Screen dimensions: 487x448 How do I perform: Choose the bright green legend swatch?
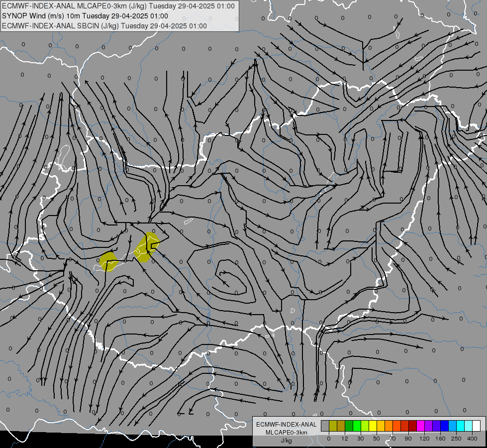(x=357, y=426)
